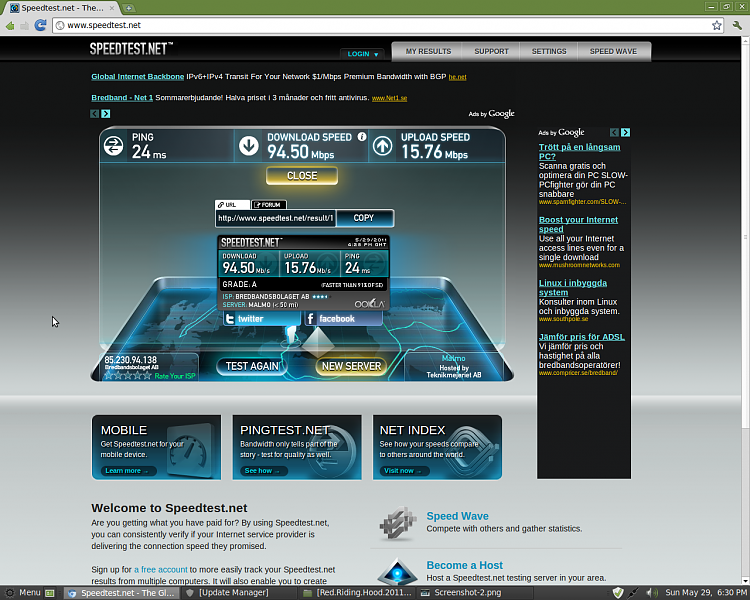Bookmark page with the star icon
The width and height of the screenshot is (750, 600).
[717, 25]
